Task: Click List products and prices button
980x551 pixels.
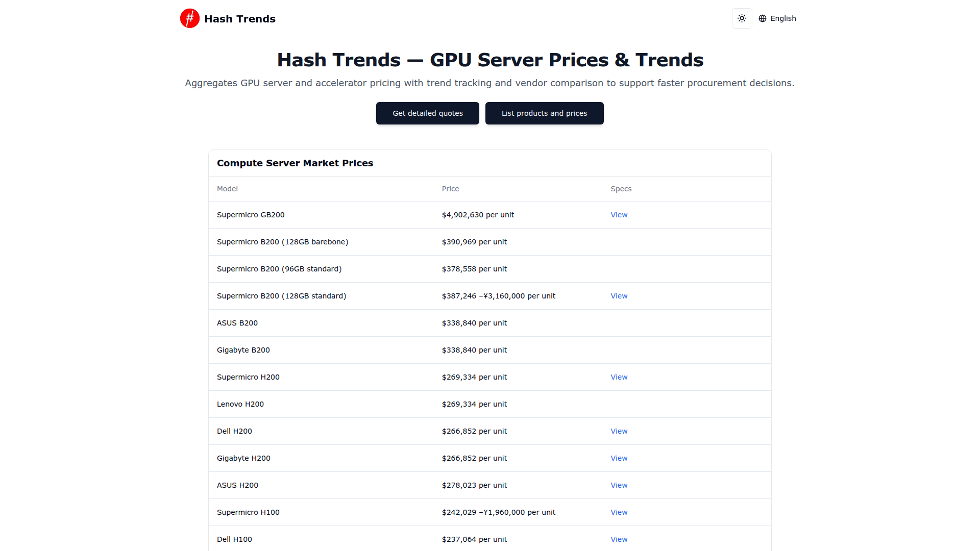Action: coord(544,113)
